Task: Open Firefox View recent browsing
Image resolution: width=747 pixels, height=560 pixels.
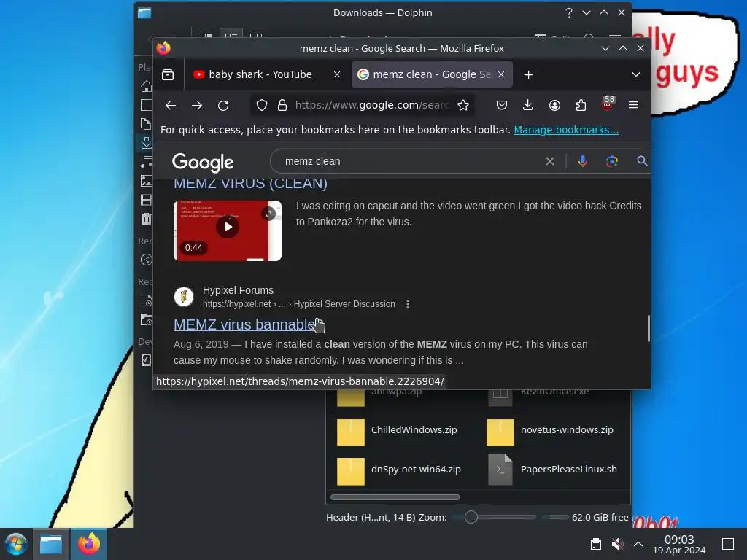Action: [168, 75]
